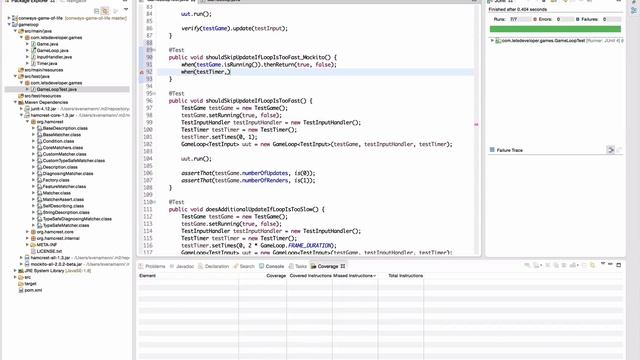Collapse the src/test/java source folder
640x360 pixels.
click(x=15, y=76)
